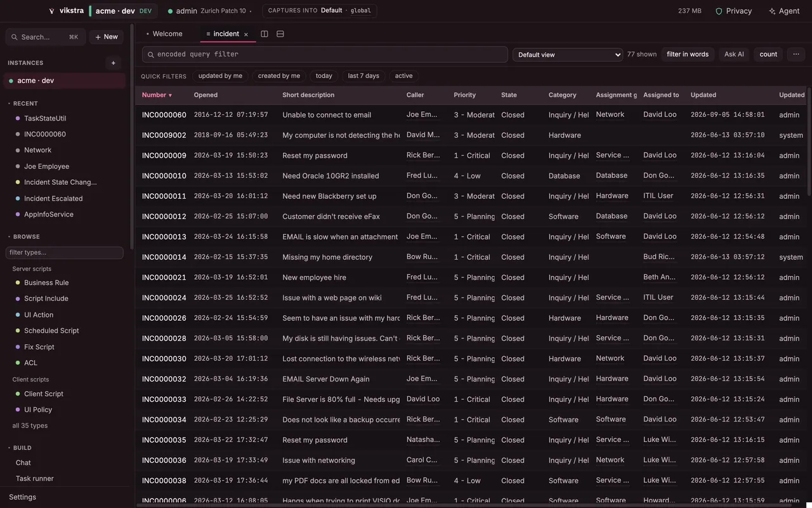Open the Business Rule type
This screenshot has width=812, height=508.
(x=46, y=283)
